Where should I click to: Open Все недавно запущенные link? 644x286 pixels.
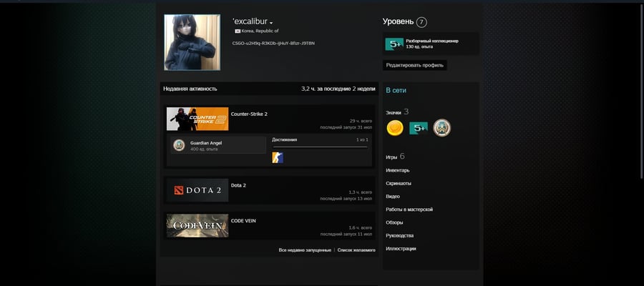[x=305, y=250]
